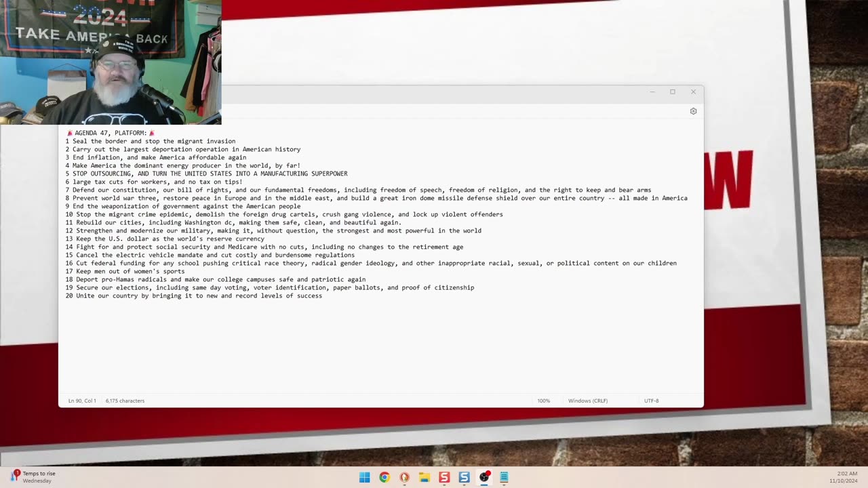The image size is (868, 488).
Task: Open the Windows Start menu
Action: (364, 477)
